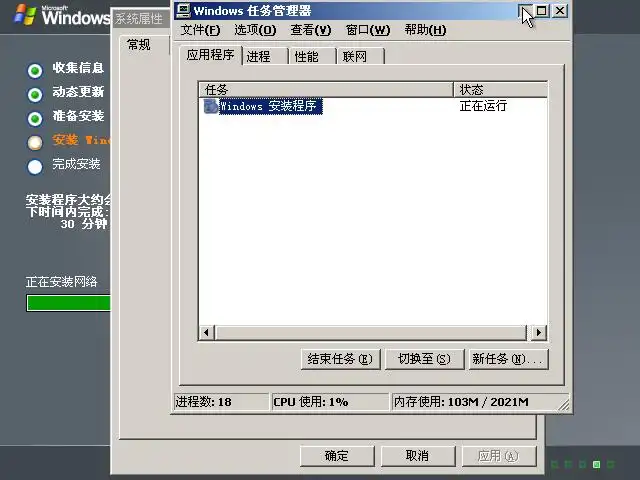640x480 pixels.
Task: Select the Windows 安装程序 task icon
Action: (x=211, y=106)
